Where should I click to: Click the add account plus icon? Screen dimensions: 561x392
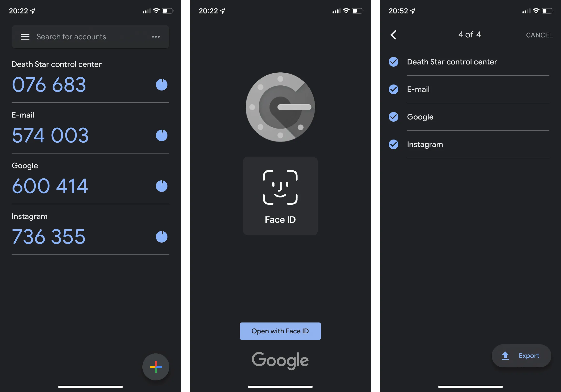pos(156,366)
